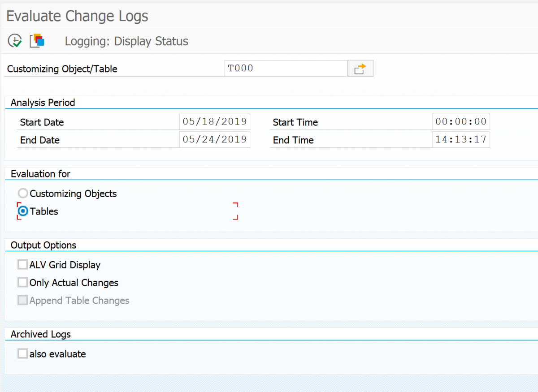This screenshot has height=392, width=538.
Task: Click the Output Options group title
Action: point(43,245)
